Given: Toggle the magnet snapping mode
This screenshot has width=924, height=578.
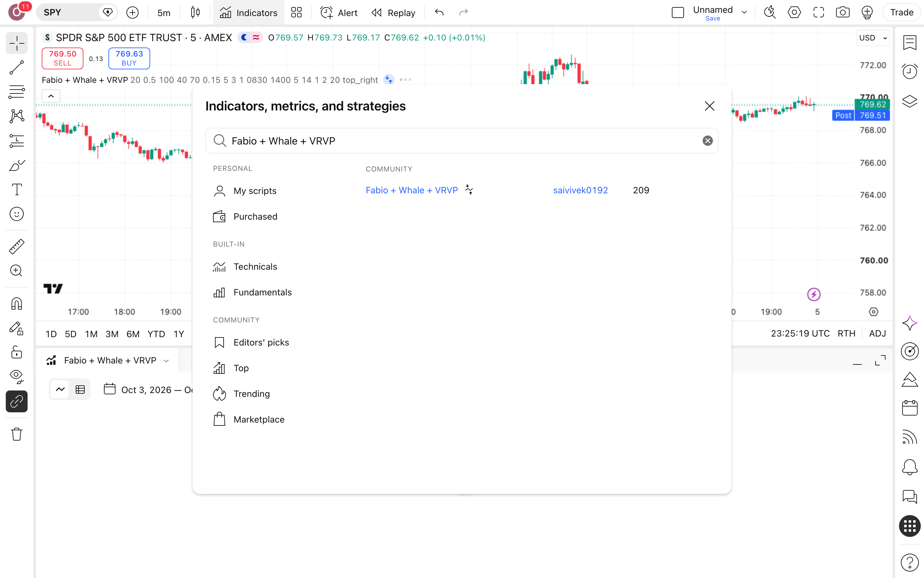Looking at the screenshot, I should tap(16, 304).
